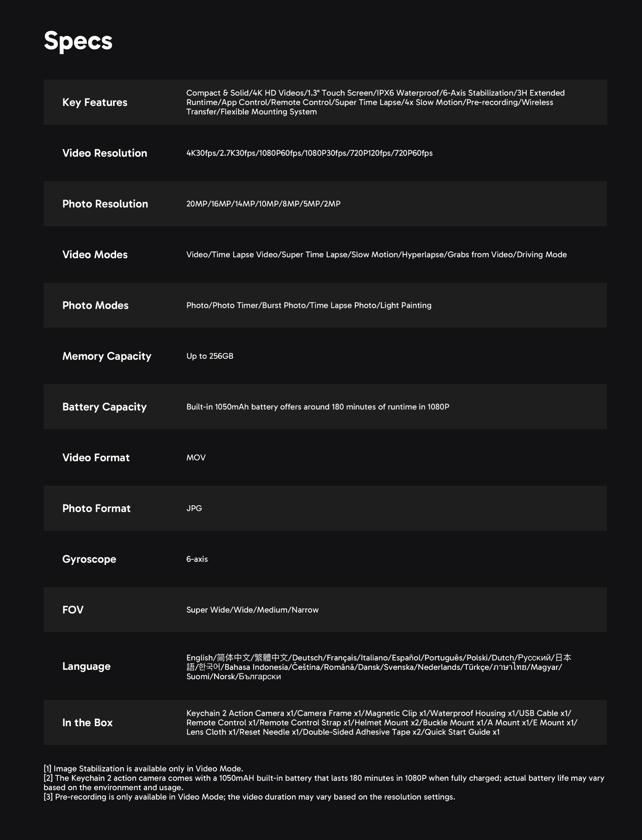The height and width of the screenshot is (840, 642).
Task: Click the Photo Format label
Action: pyautogui.click(x=96, y=509)
